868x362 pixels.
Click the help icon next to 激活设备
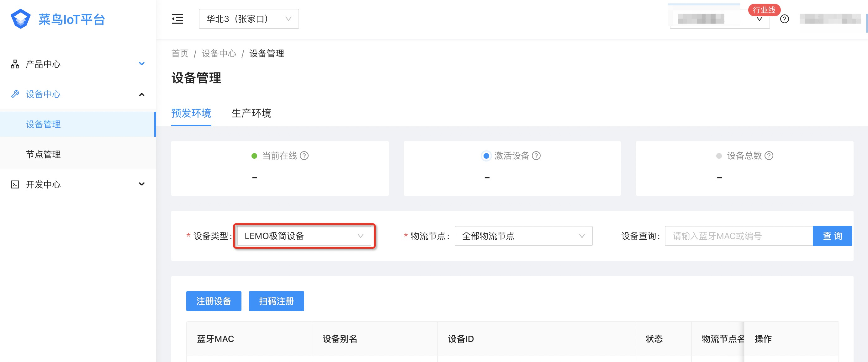(536, 156)
